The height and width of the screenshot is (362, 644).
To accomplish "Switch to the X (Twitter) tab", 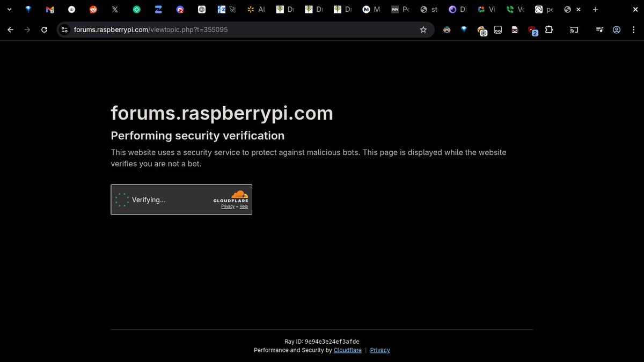I will point(115,10).
